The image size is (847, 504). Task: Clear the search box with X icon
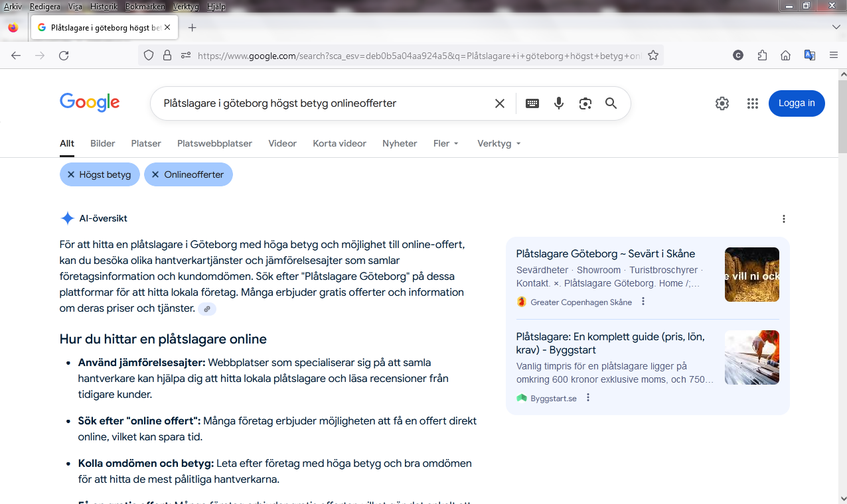coord(500,103)
